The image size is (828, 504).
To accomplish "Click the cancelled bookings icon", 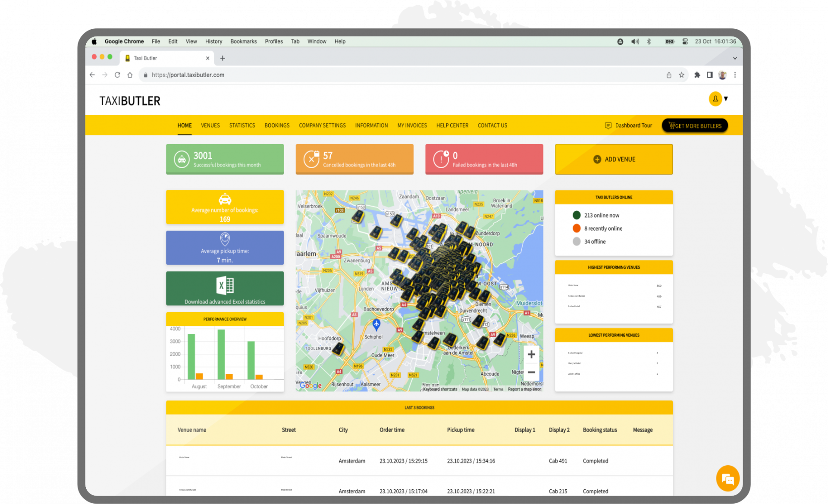I will 311,159.
